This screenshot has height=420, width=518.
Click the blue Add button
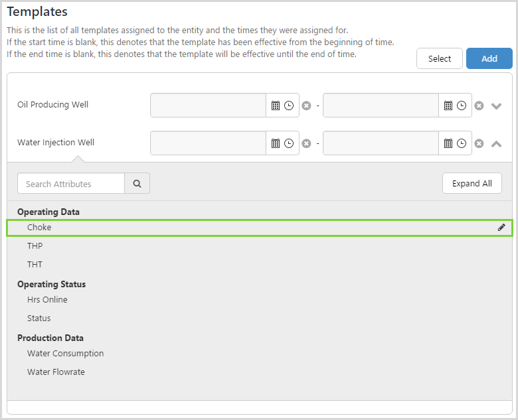pyautogui.click(x=489, y=58)
